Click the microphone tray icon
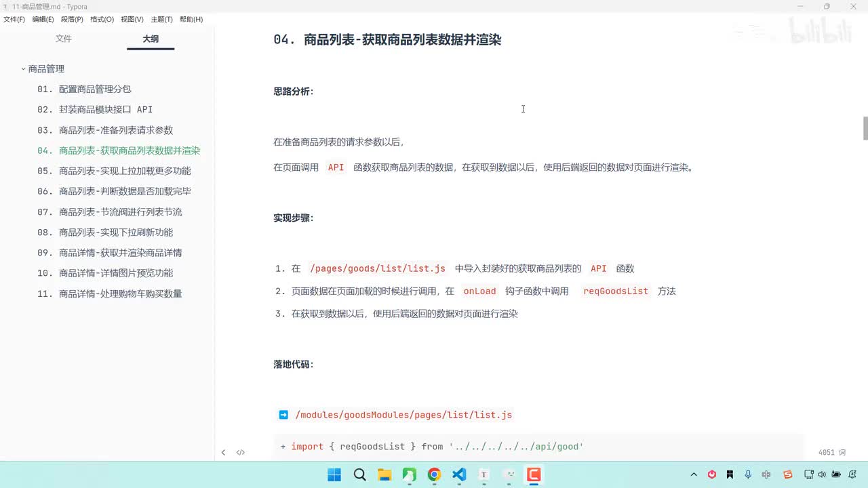Viewport: 868px width, 488px height. click(748, 474)
